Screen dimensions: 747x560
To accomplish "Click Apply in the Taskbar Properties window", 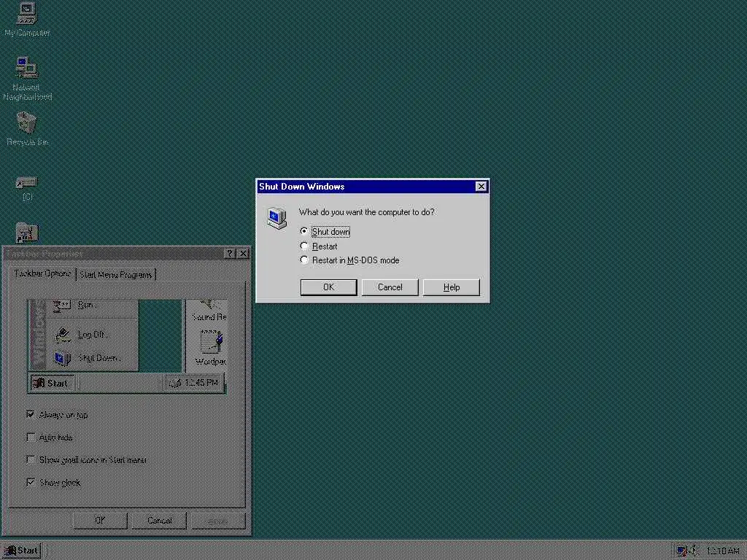I will (x=218, y=520).
